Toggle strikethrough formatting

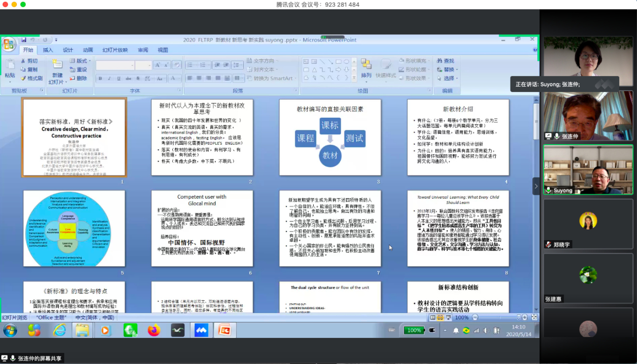(x=128, y=78)
